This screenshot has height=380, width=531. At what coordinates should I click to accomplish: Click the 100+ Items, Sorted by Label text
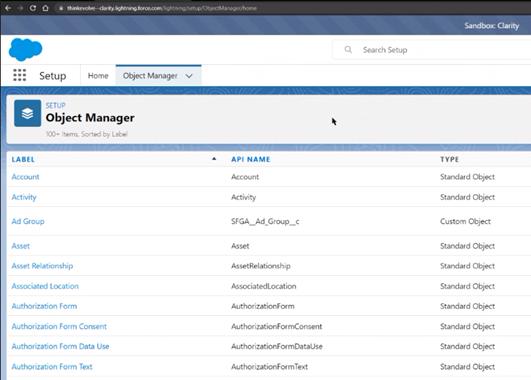[x=87, y=134]
